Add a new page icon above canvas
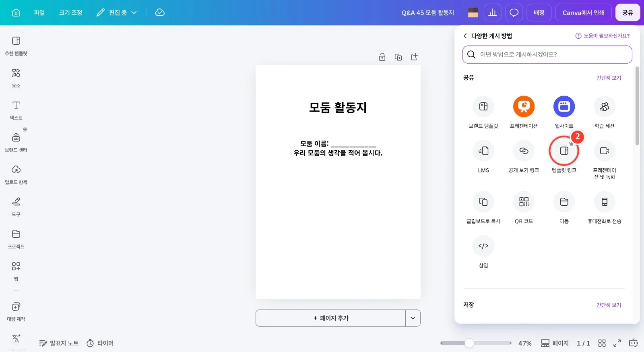Image resolution: width=644 pixels, height=352 pixels. pos(414,57)
